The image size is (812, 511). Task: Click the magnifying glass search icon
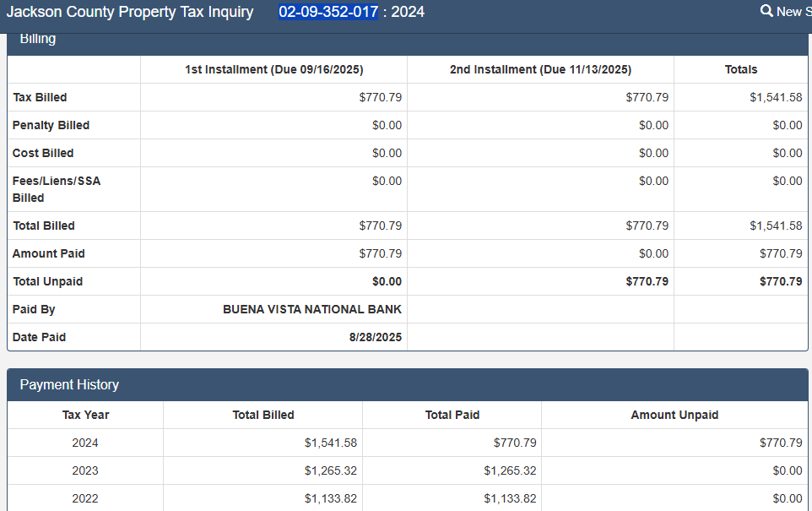click(766, 11)
